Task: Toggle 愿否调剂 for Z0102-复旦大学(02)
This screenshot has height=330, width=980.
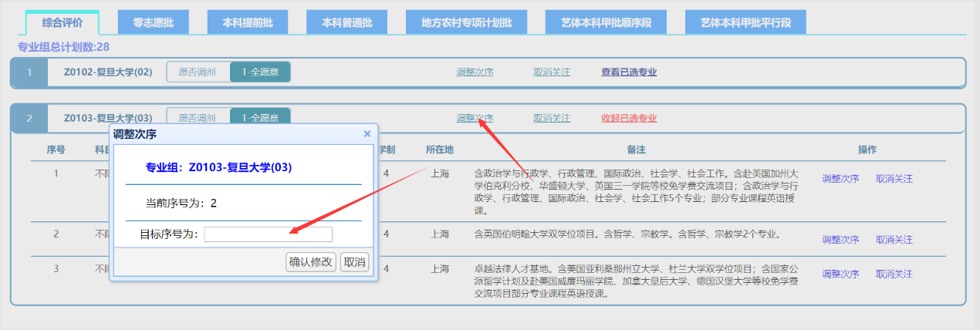Action: (x=198, y=72)
